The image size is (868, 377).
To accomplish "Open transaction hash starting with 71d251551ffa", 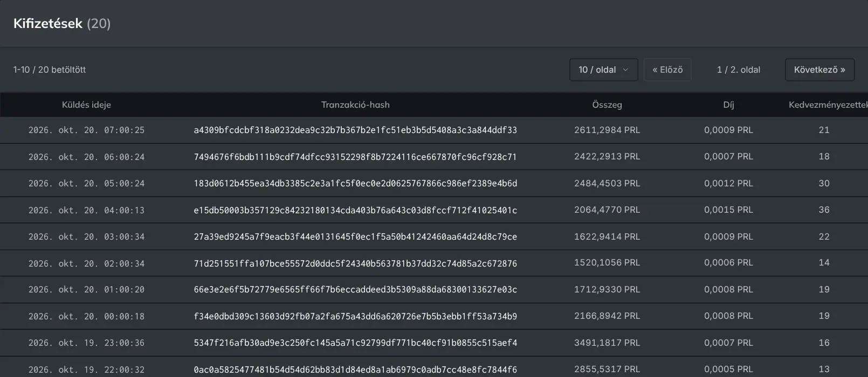I will click(x=355, y=264).
